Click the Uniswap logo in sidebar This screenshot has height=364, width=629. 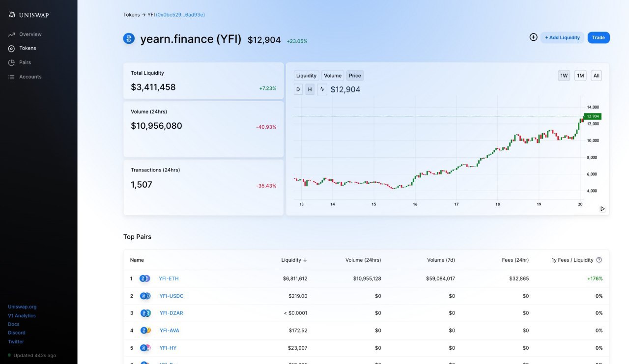29,15
